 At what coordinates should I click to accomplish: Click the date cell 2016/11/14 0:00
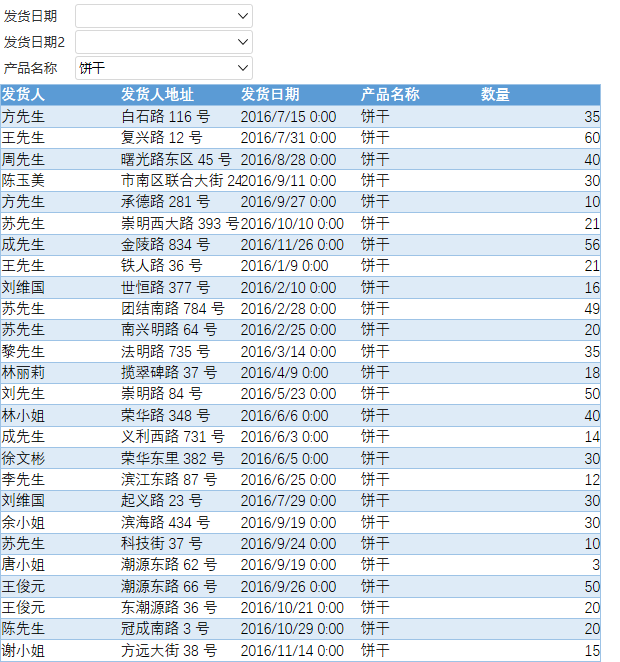tap(292, 651)
